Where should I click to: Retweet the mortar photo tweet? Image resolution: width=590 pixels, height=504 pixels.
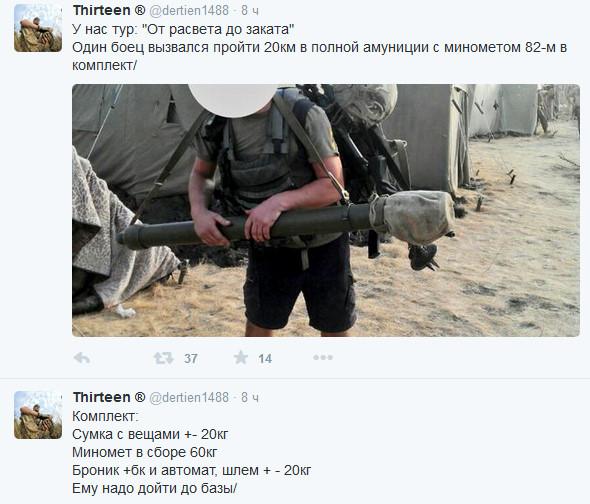[x=163, y=358]
